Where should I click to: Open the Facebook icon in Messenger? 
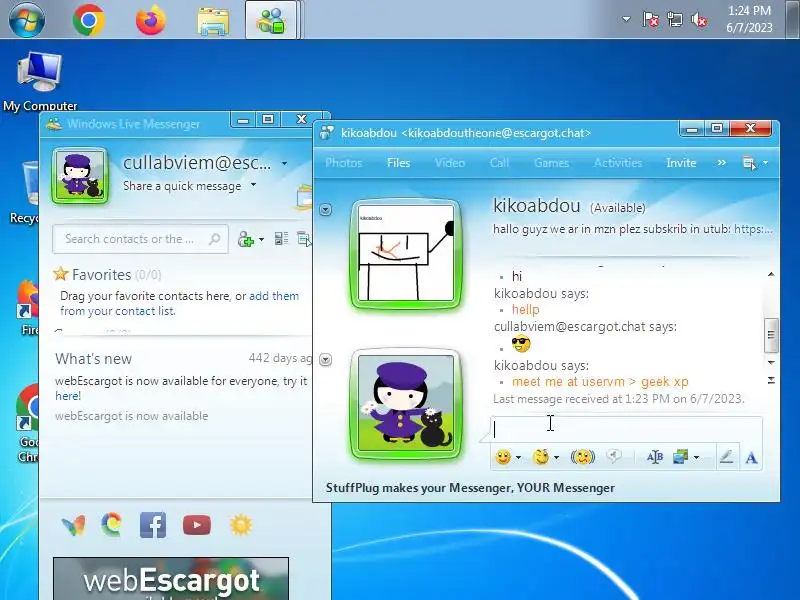tap(153, 524)
